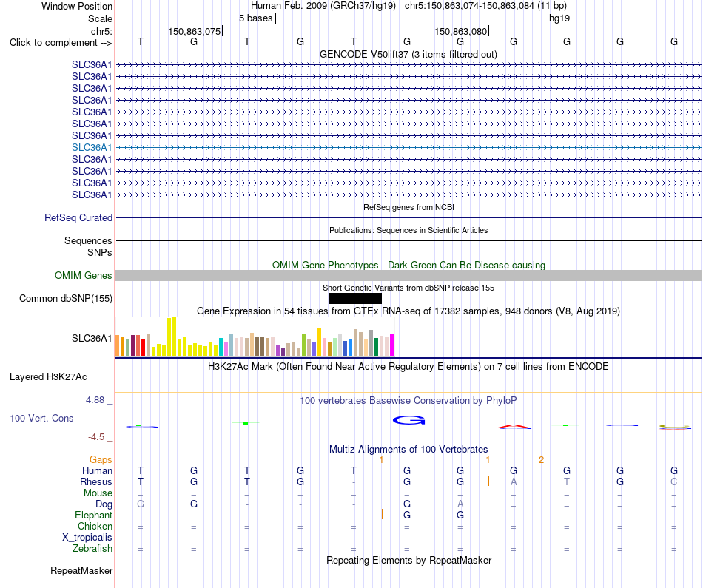Image resolution: width=703 pixels, height=588 pixels.
Task: Click 'chr5:150,863,074-150,863,084 (11 bp)' position text
Action: [485, 6]
